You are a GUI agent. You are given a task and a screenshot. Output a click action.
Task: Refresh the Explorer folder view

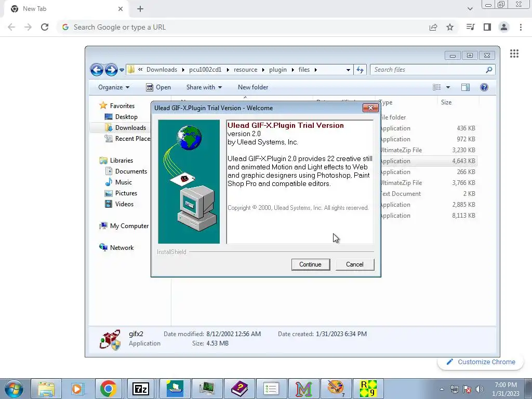[x=360, y=70]
